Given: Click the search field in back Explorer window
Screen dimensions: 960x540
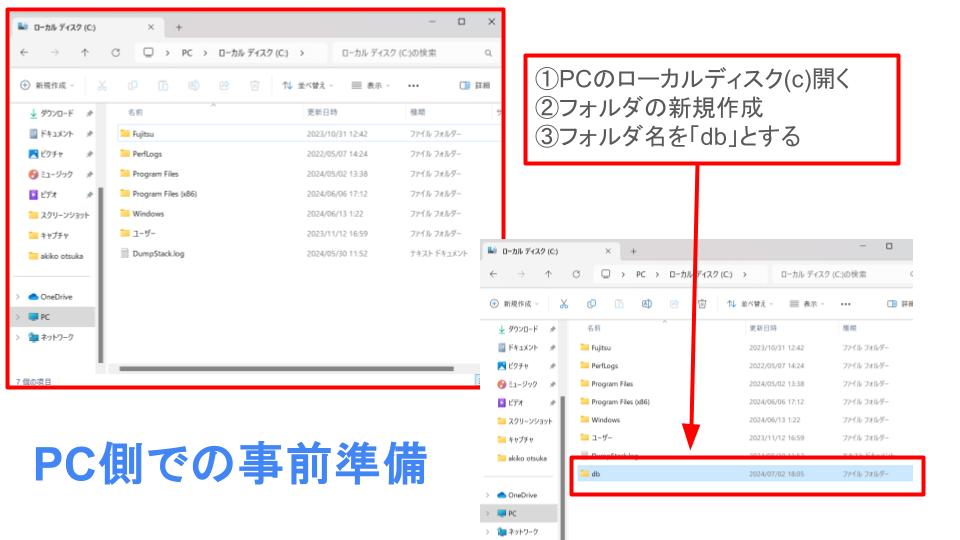Looking at the screenshot, I should (414, 53).
